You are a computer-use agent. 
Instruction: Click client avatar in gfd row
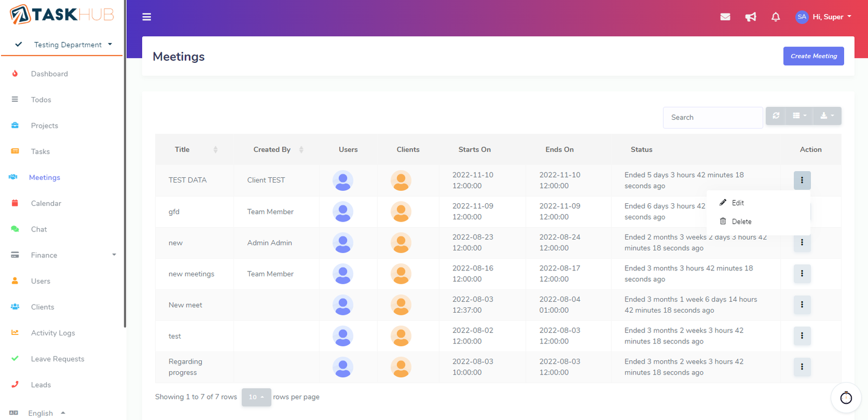coord(401,212)
